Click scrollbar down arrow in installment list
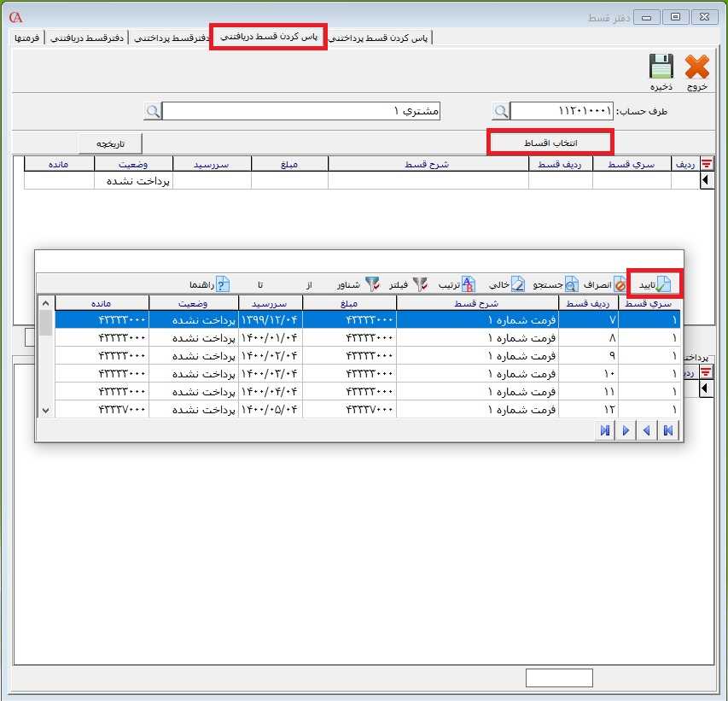This screenshot has width=728, height=701. tap(45, 411)
